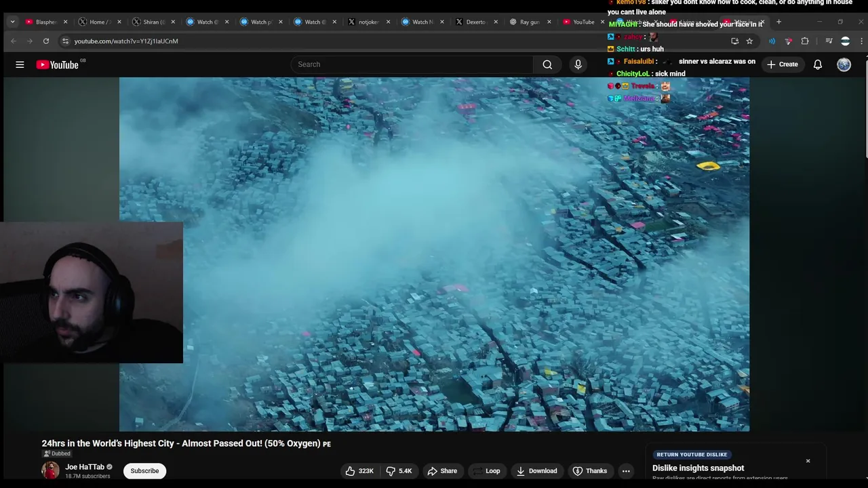This screenshot has width=868, height=488.
Task: Close the Dexerto tab
Action: tap(495, 22)
